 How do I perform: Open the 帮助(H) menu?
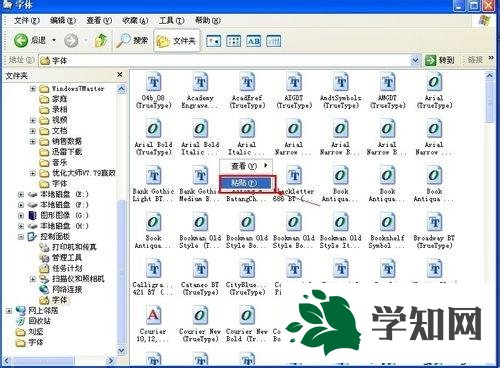[x=207, y=20]
